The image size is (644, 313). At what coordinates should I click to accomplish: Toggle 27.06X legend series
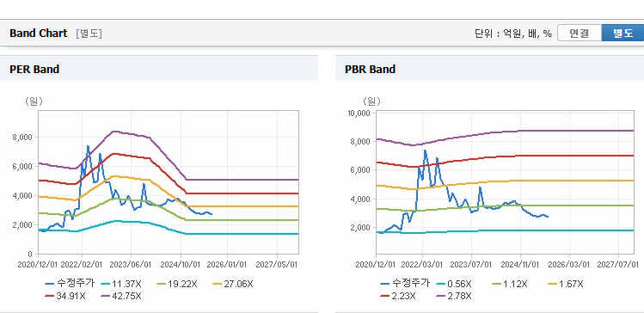(233, 284)
